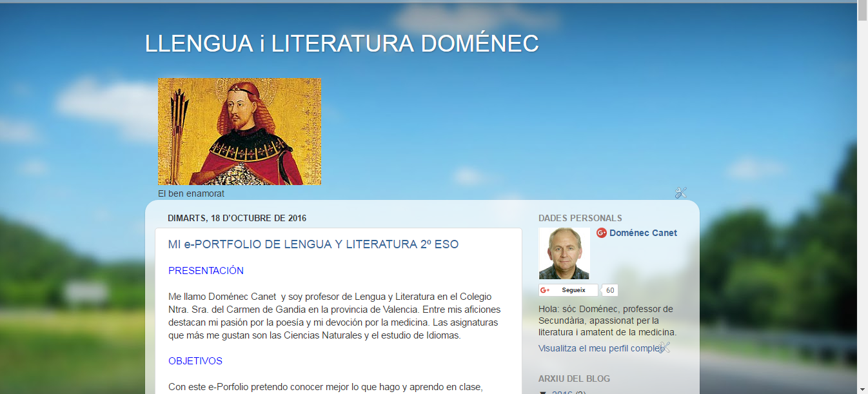Click the Doménec profile photo
The image size is (868, 394).
pyautogui.click(x=564, y=253)
